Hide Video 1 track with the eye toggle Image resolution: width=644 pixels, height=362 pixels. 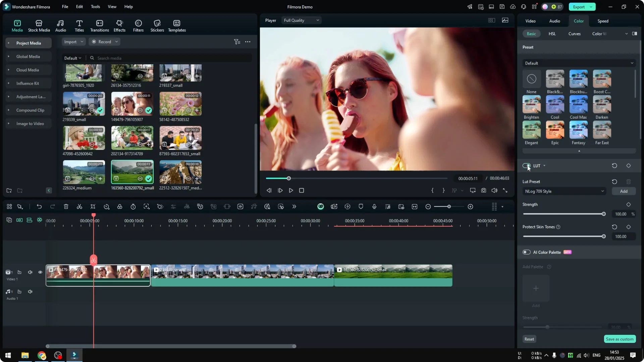40,272
